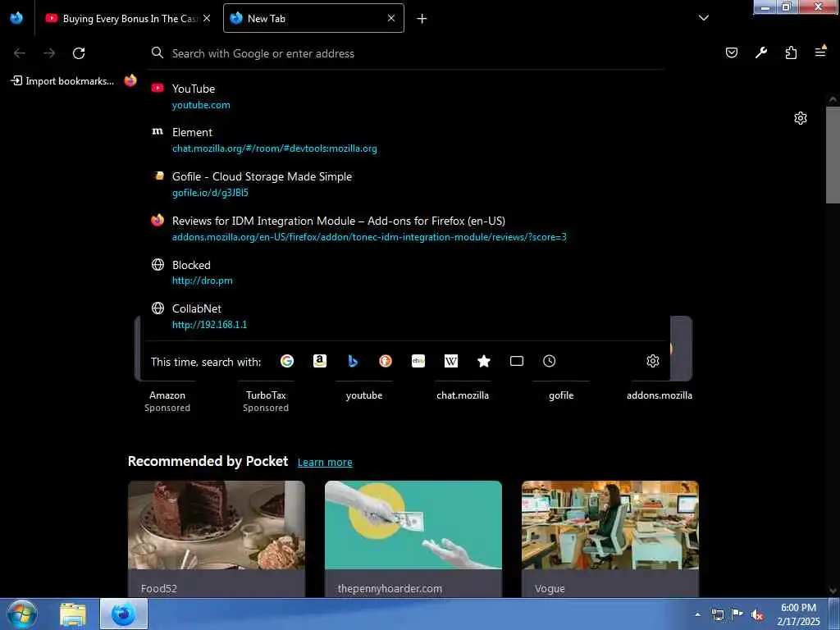
Task: Search open tabs icon
Action: 517,361
